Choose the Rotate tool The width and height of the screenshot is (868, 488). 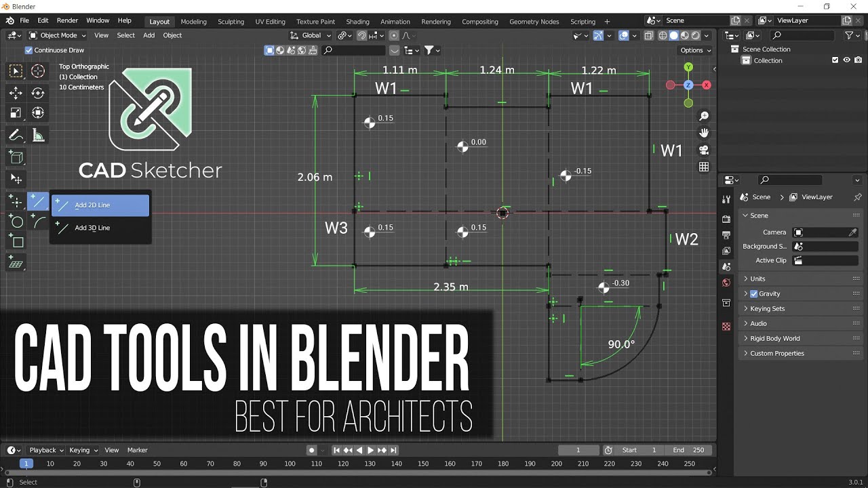38,93
